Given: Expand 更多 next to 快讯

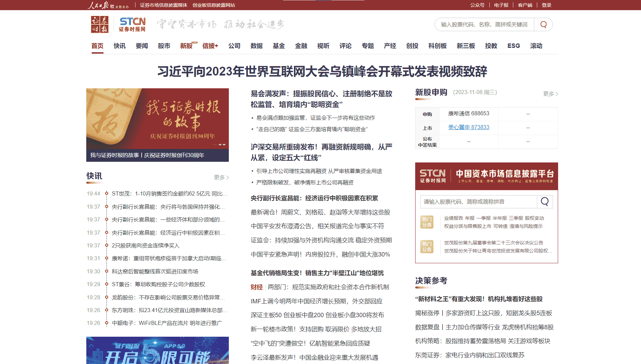Looking at the screenshot, I should tap(221, 177).
